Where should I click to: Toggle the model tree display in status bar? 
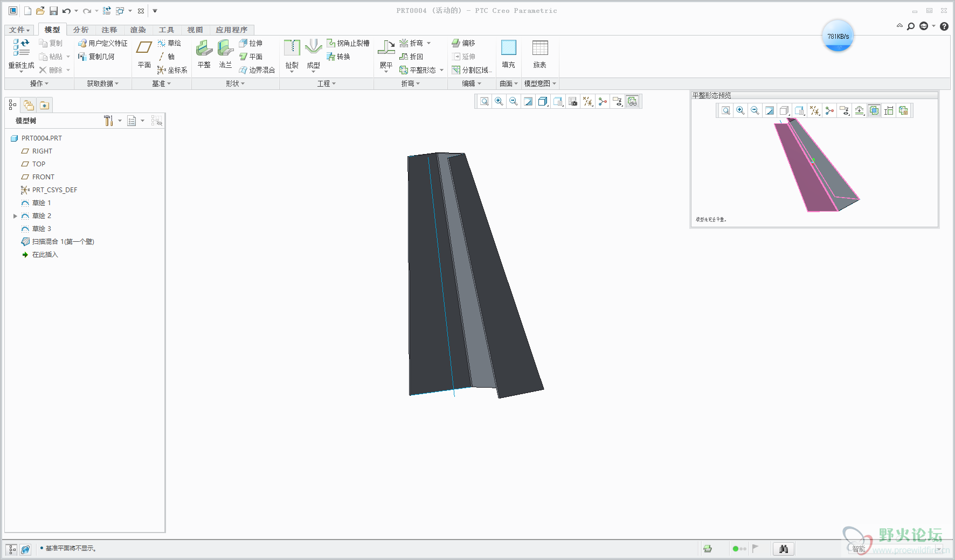click(x=12, y=549)
